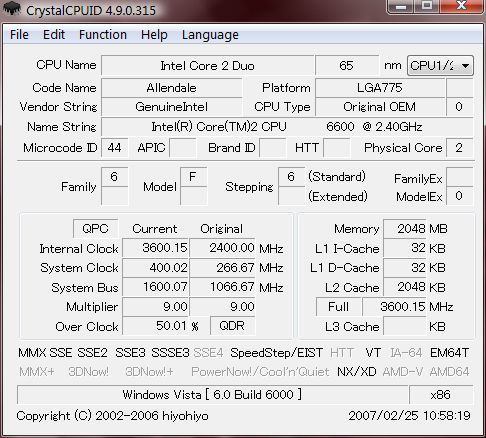Click the Code Name field Allendale
The height and width of the screenshot is (438, 486).
coord(172,88)
